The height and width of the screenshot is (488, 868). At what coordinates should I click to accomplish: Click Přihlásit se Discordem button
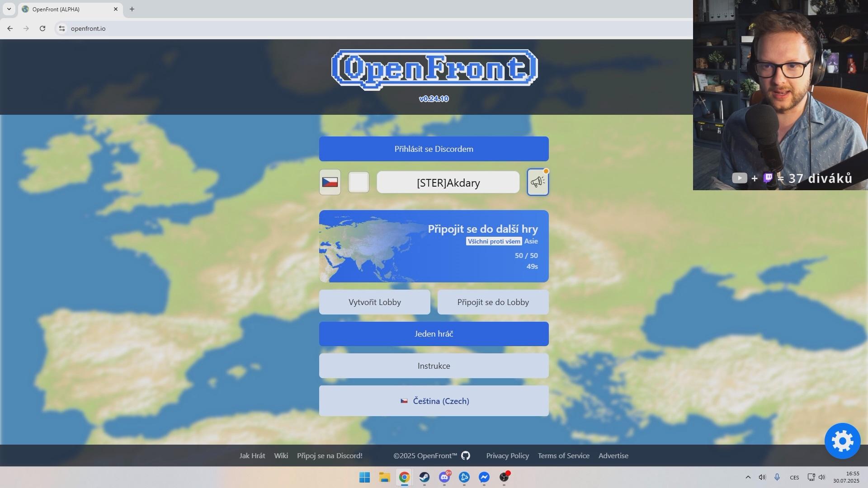(x=434, y=149)
